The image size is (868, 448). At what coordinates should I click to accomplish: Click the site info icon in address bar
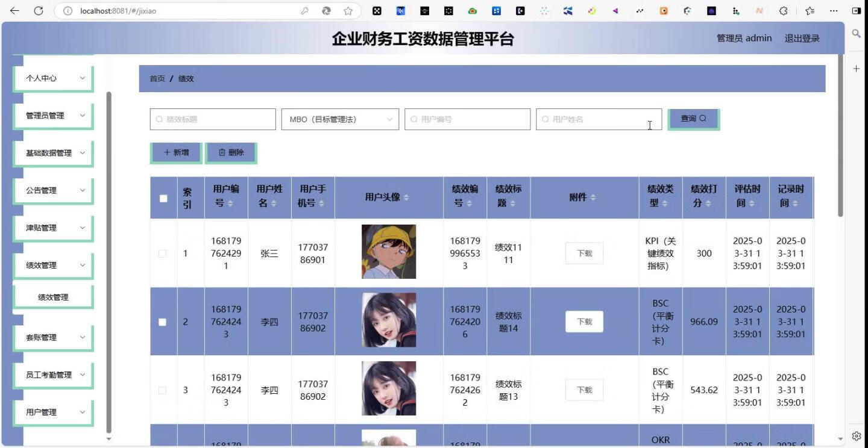pos(68,11)
